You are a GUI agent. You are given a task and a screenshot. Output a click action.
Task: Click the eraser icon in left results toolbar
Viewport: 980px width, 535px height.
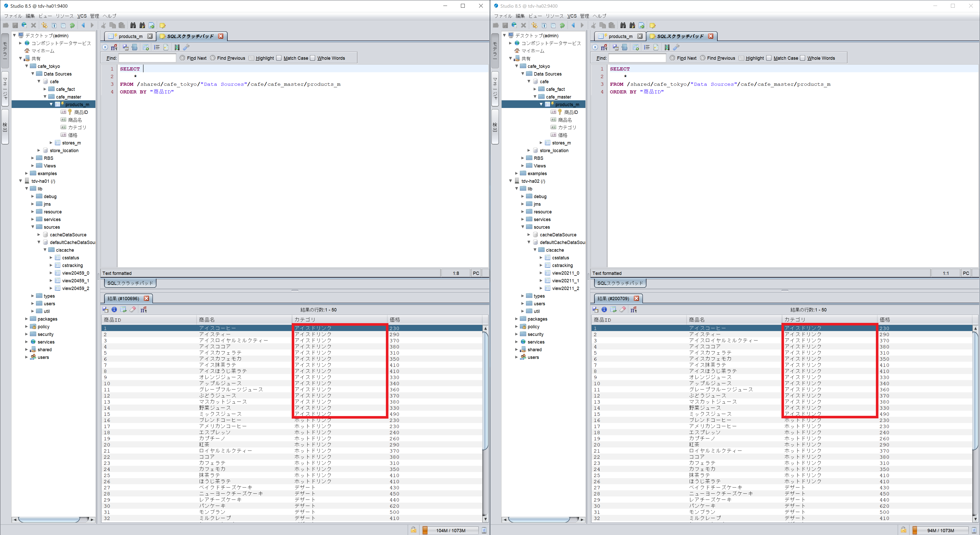(133, 309)
